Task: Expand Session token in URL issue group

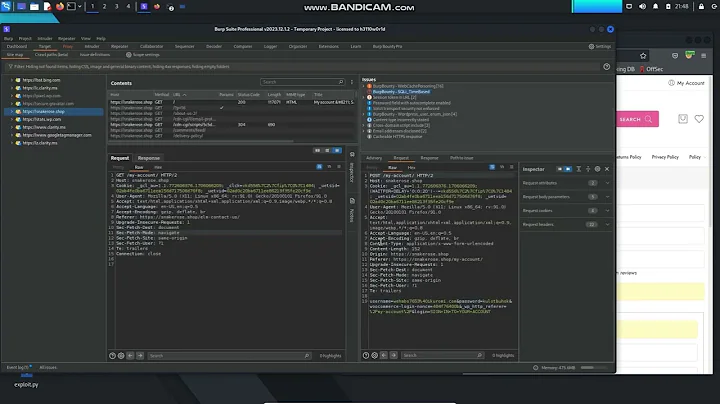Action: (x=364, y=97)
